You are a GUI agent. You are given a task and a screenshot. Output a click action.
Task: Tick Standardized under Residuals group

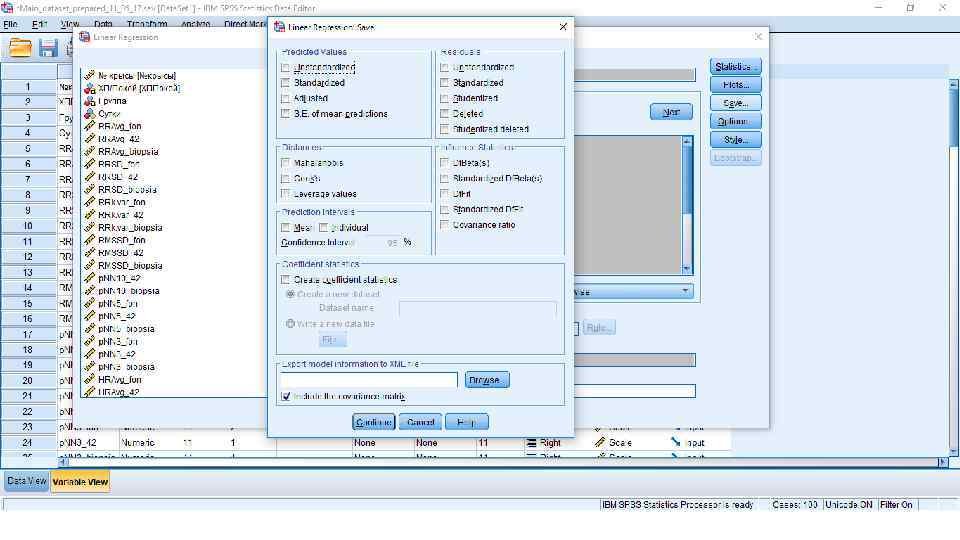[444, 83]
